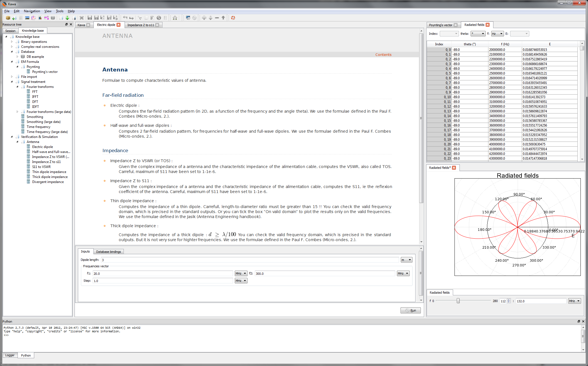The image size is (588, 366).
Task: Open the theta degree unit dropdown
Action: click(x=478, y=34)
